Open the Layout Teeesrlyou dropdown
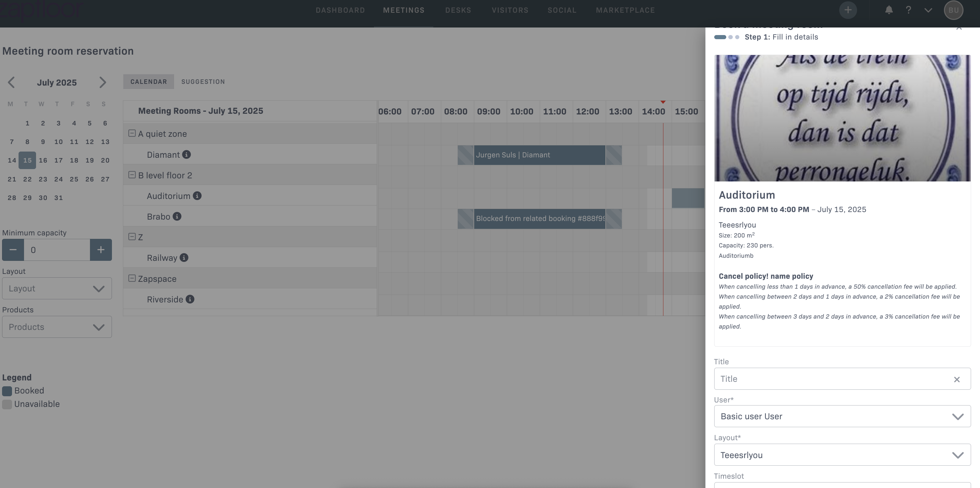The height and width of the screenshot is (488, 980). (842, 455)
